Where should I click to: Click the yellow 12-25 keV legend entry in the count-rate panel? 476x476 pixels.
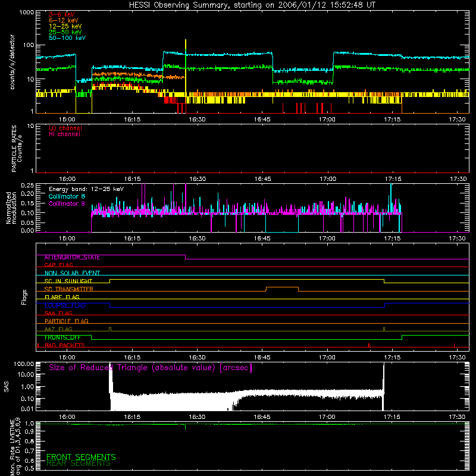coord(65,26)
